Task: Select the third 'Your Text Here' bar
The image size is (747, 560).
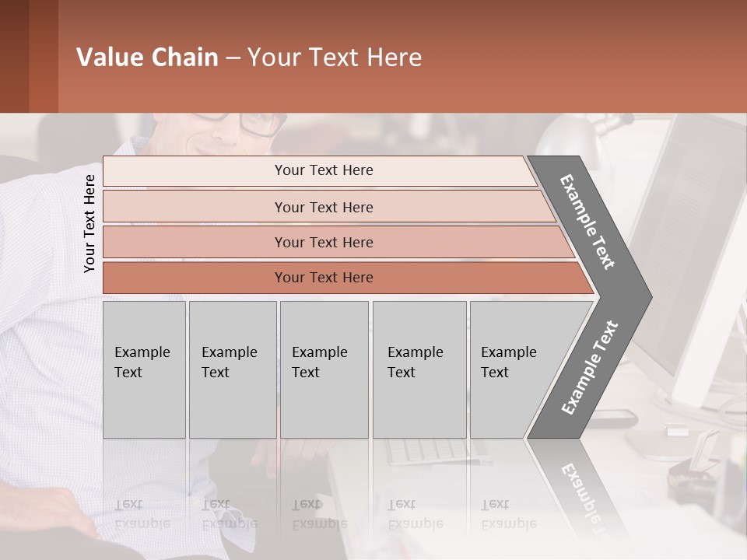Action: [x=338, y=242]
